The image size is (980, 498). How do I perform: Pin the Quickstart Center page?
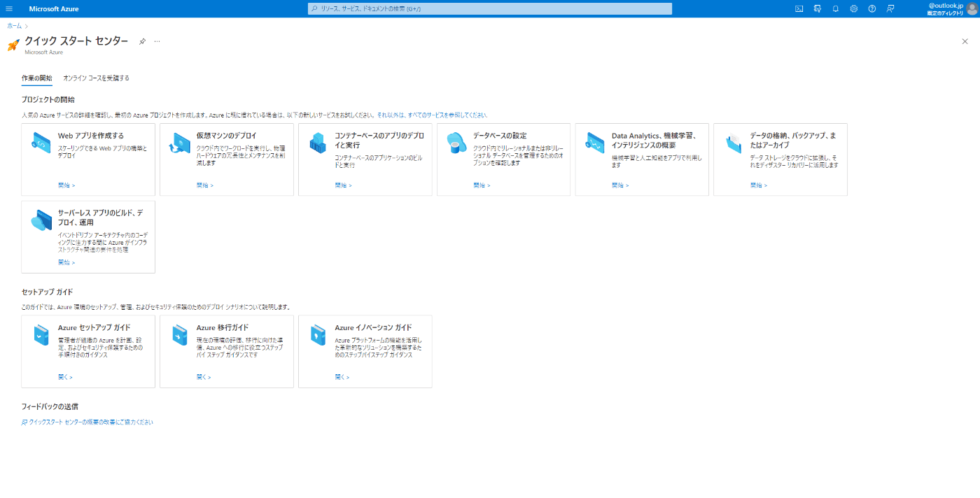coord(142,41)
